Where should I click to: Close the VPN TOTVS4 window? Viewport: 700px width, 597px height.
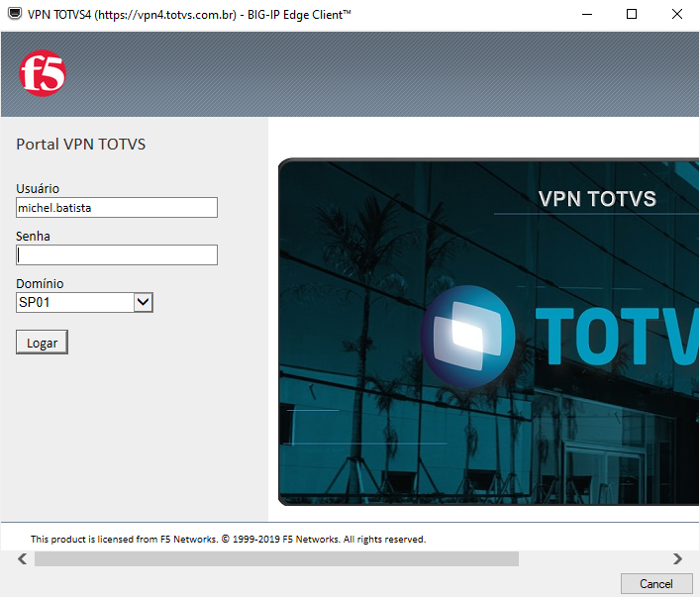tap(677, 14)
